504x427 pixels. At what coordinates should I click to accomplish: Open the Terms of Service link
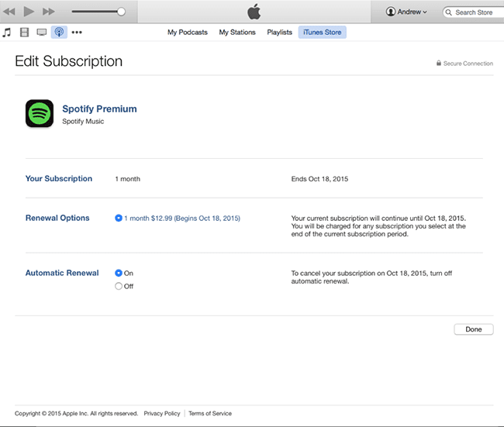tap(210, 414)
